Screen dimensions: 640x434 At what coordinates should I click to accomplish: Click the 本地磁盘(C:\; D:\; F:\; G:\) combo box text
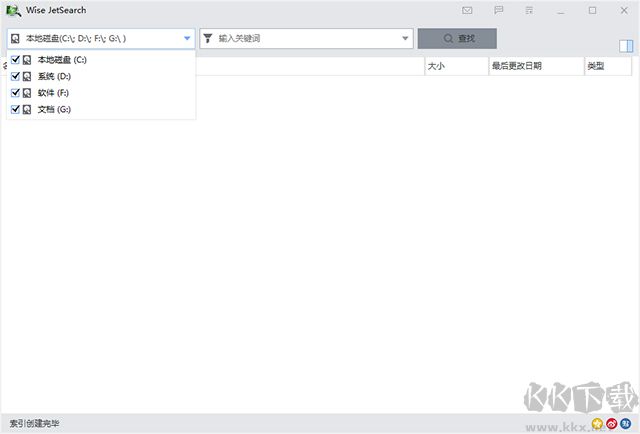click(x=76, y=39)
